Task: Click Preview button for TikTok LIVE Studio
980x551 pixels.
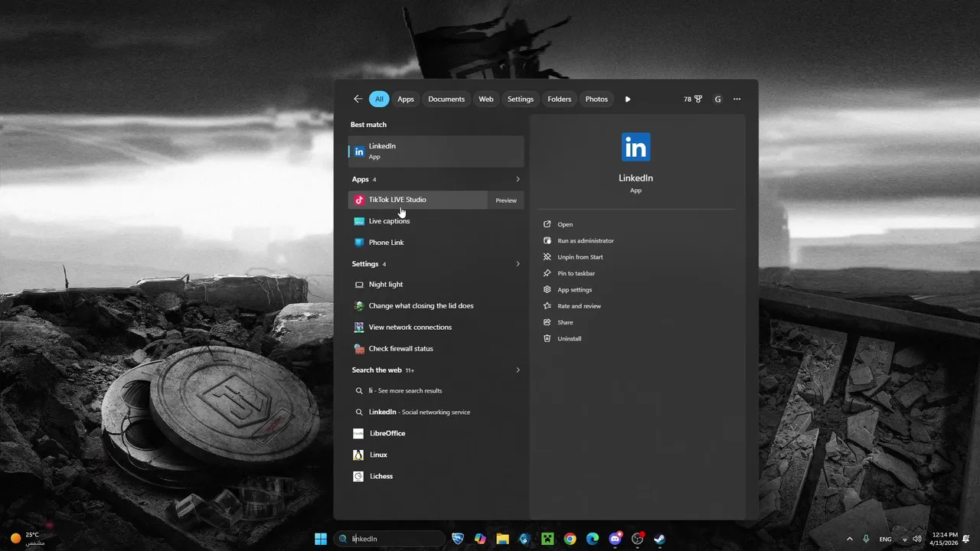Action: click(x=506, y=200)
